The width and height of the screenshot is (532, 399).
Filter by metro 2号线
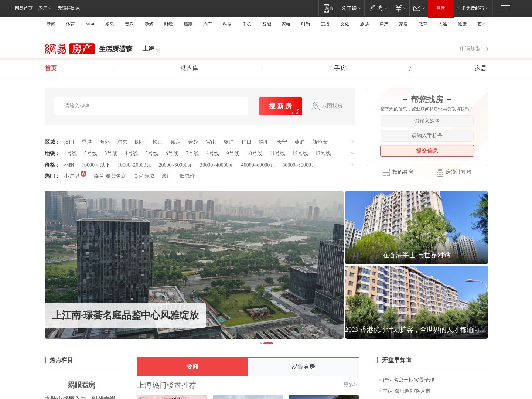(x=91, y=154)
